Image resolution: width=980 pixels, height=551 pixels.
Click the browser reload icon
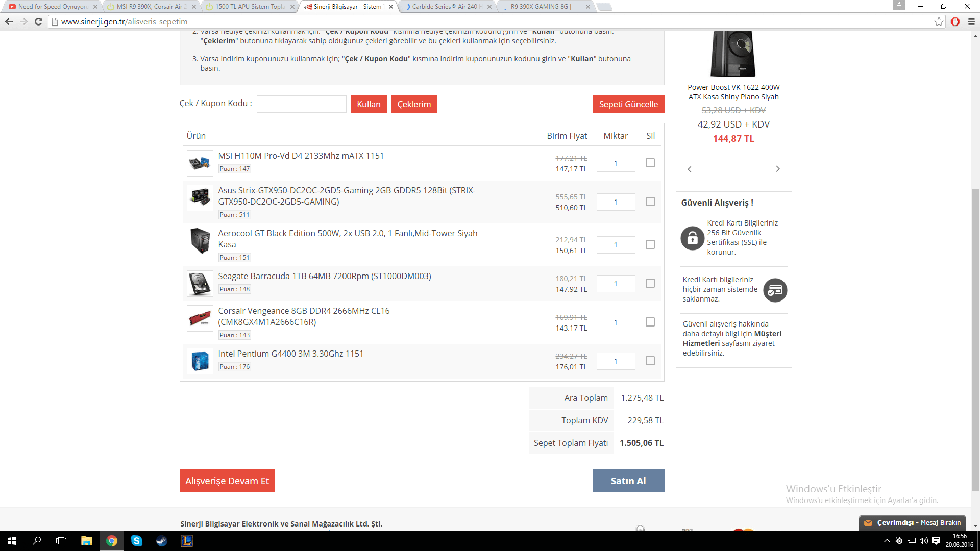click(x=38, y=21)
